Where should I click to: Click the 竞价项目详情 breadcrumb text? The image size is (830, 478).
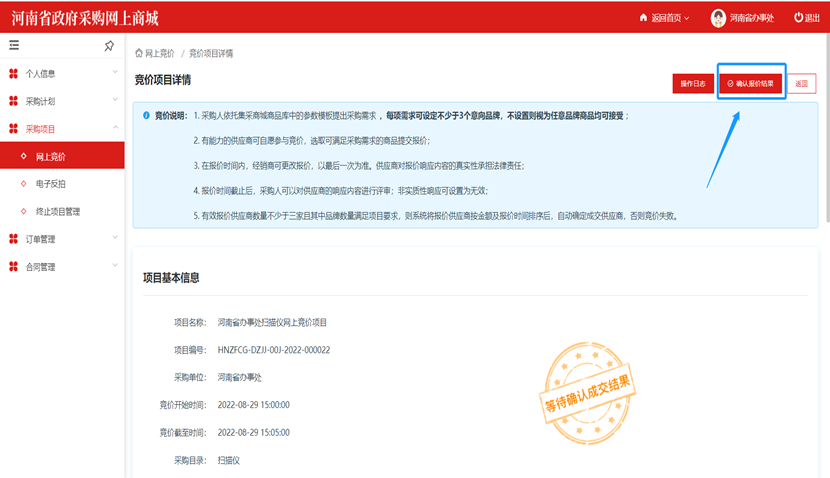211,53
